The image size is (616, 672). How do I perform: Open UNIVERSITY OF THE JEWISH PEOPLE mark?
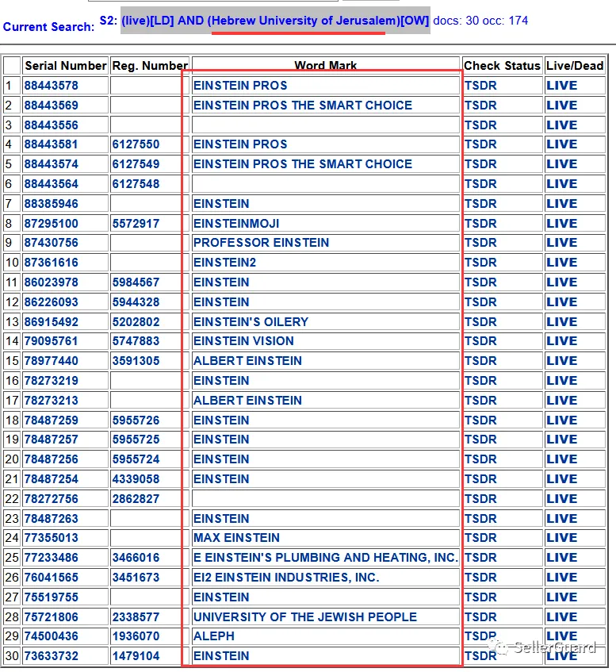point(305,616)
